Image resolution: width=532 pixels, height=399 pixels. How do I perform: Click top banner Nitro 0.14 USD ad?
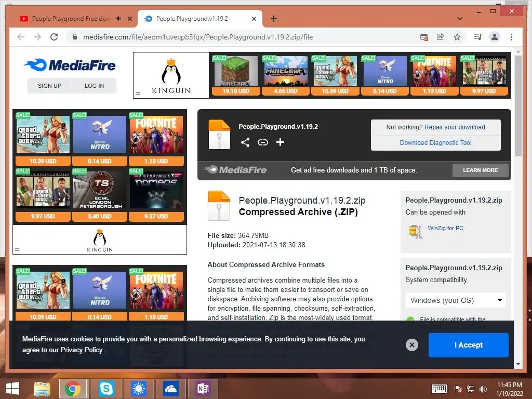pyautogui.click(x=385, y=75)
